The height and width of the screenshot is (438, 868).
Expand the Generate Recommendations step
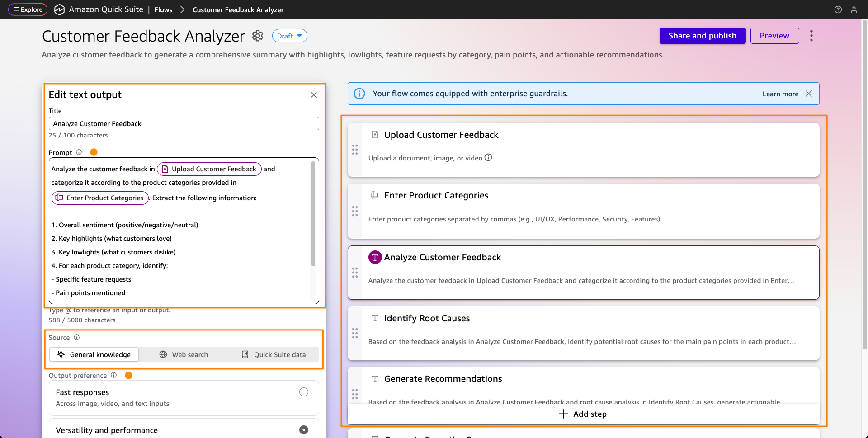443,379
